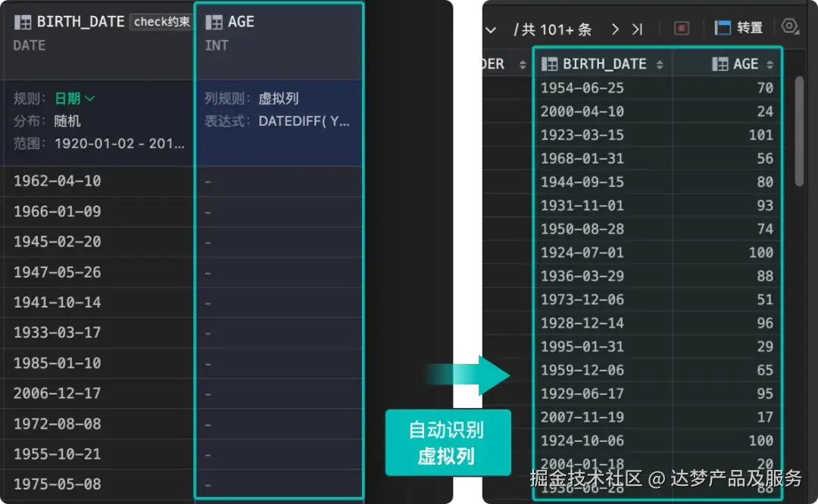
Task: Go to the next page arrow
Action: pos(615,30)
